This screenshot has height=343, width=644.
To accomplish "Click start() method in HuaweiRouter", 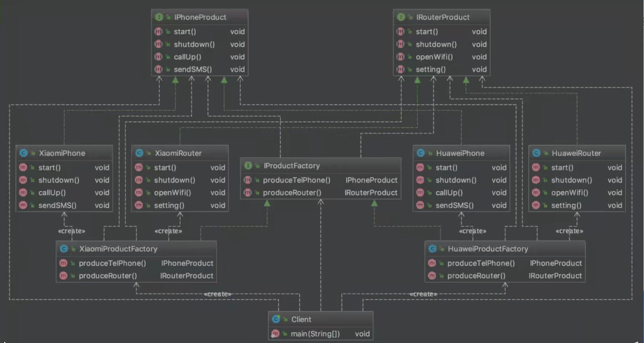I will (x=562, y=167).
